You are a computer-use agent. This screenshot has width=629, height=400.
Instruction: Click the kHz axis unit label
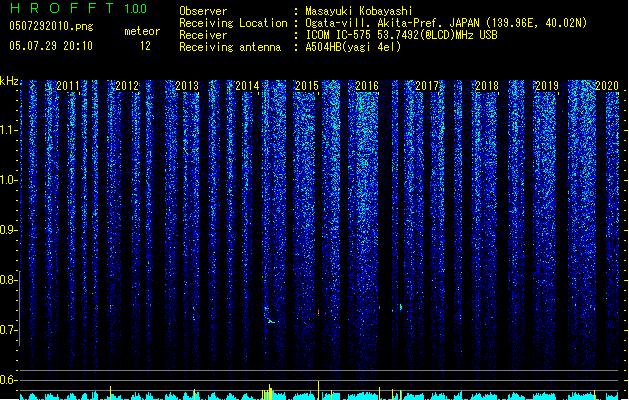9,81
